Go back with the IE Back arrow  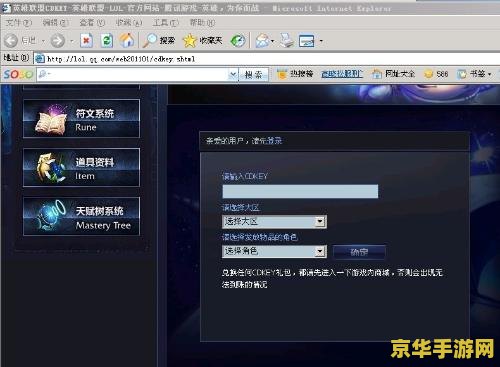coord(11,41)
